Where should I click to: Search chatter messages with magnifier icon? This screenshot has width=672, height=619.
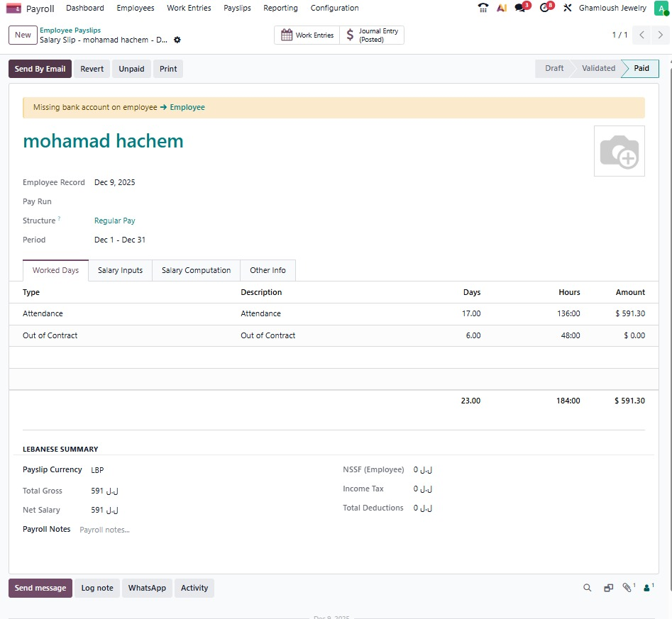[x=587, y=588]
